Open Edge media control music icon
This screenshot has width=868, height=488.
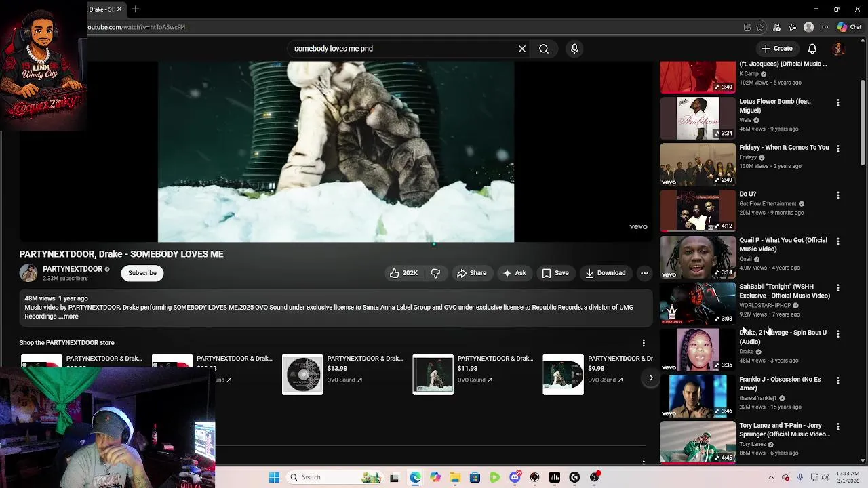coord(777,27)
